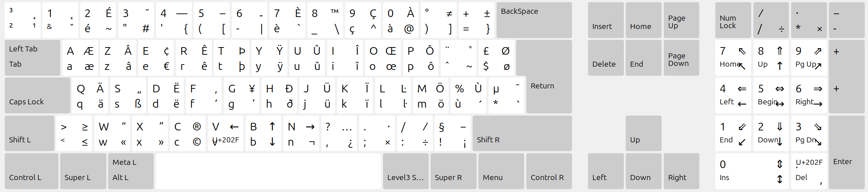Toggle the Caps Lock key

37,96
